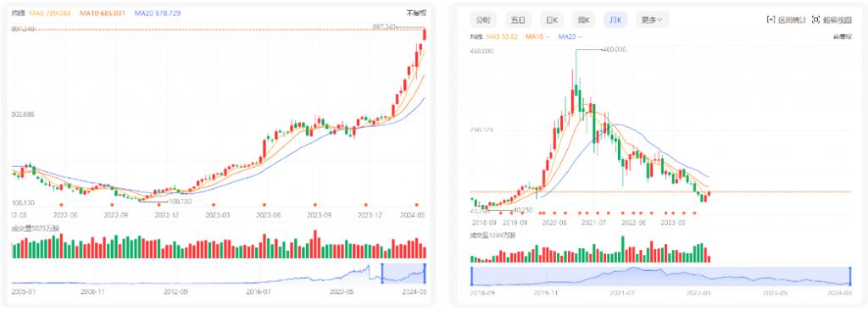This screenshot has height=310, width=868.
Task: Open 不复权 adjustment selector on left chart
Action: pyautogui.click(x=417, y=13)
